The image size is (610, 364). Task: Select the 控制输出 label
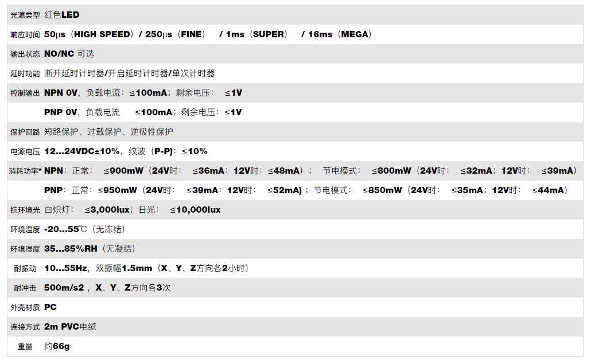point(25,93)
